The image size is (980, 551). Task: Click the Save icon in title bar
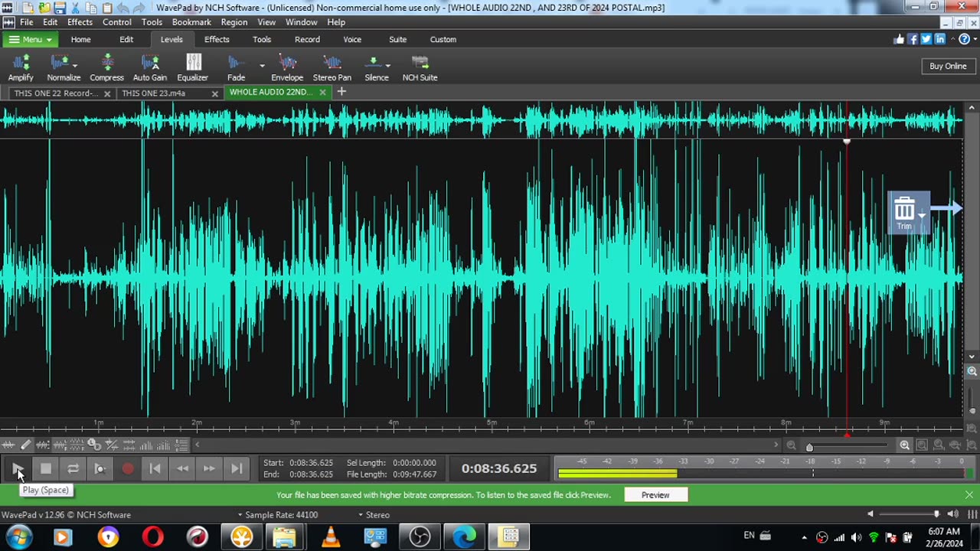coord(60,8)
